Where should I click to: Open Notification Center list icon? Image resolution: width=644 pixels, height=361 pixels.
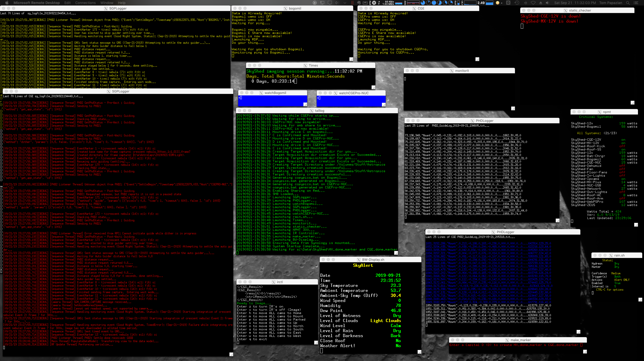pos(636,3)
